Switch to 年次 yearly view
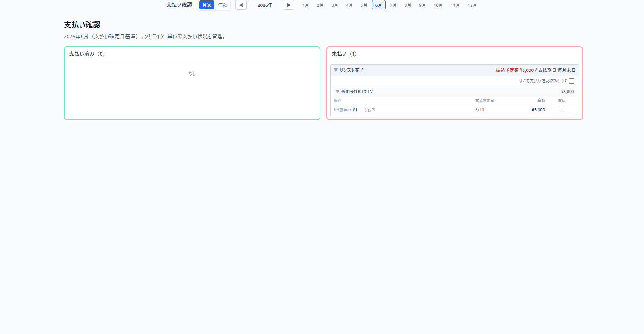The image size is (644, 334). pyautogui.click(x=222, y=5)
